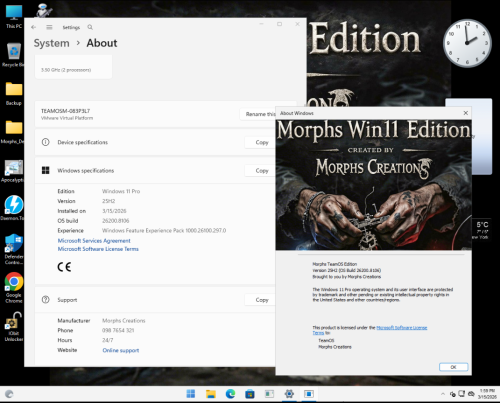The height and width of the screenshot is (403, 500).
Task: Open Google Chrome desktop shortcut
Action: click(x=14, y=287)
